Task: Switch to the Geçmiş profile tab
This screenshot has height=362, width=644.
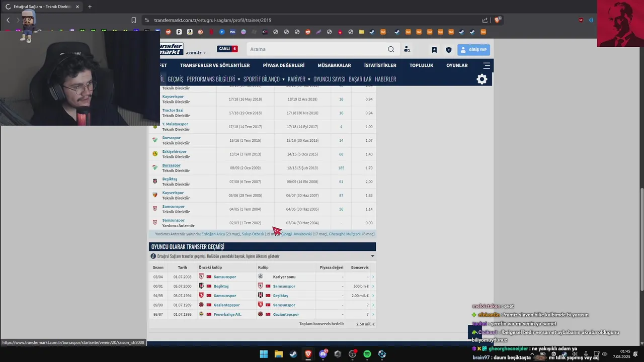Action: click(x=176, y=79)
